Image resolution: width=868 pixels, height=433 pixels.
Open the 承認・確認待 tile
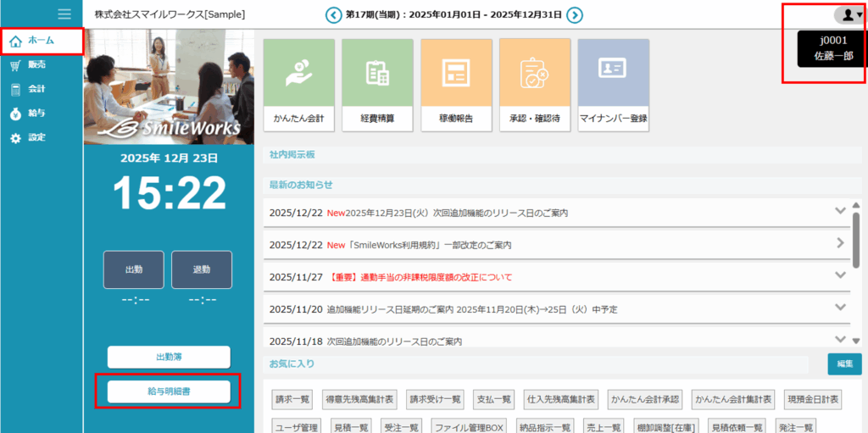[534, 86]
